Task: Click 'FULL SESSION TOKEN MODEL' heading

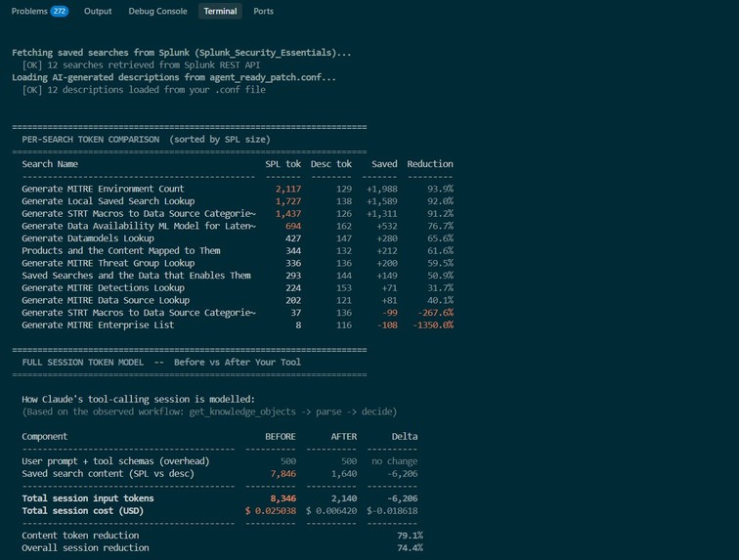Action: tap(82, 362)
